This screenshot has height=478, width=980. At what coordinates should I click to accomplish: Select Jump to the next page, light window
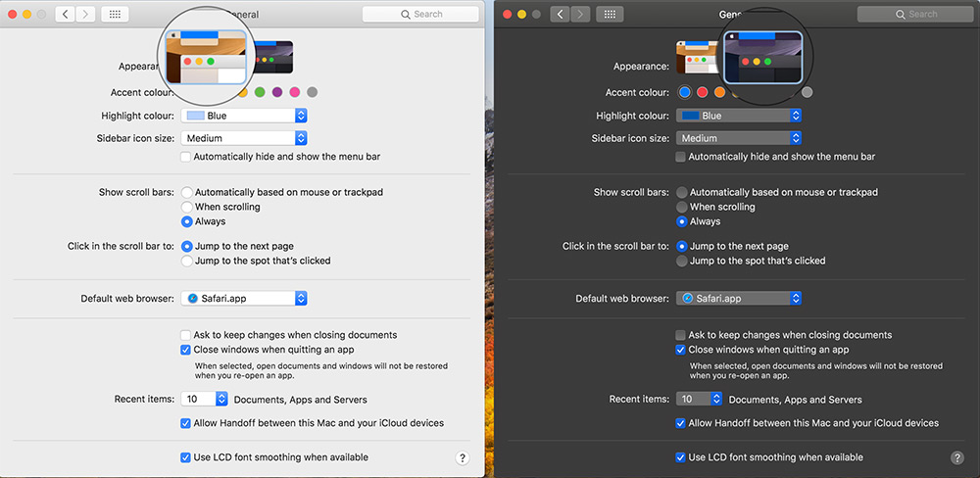(x=186, y=246)
